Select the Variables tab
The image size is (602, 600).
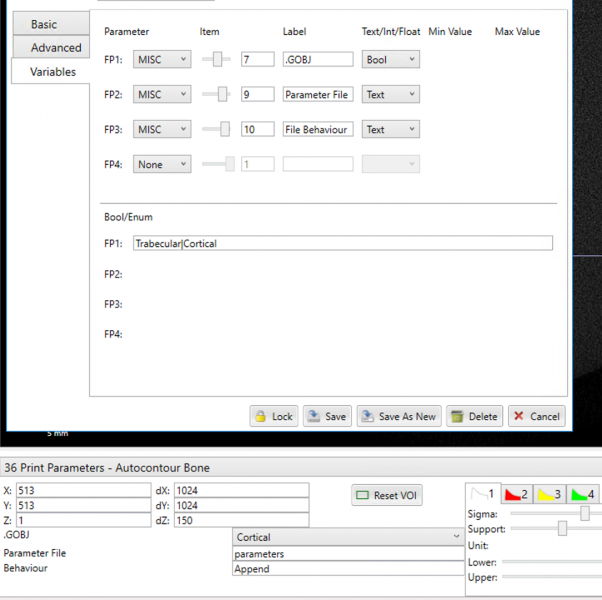[51, 71]
